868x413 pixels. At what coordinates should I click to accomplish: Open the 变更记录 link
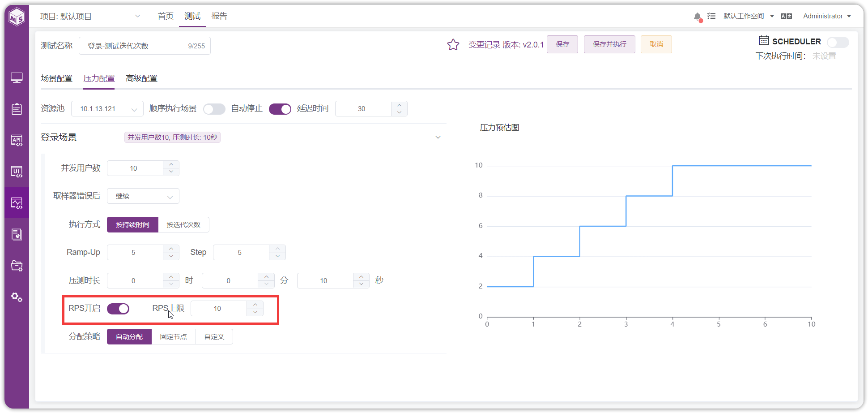(484, 45)
